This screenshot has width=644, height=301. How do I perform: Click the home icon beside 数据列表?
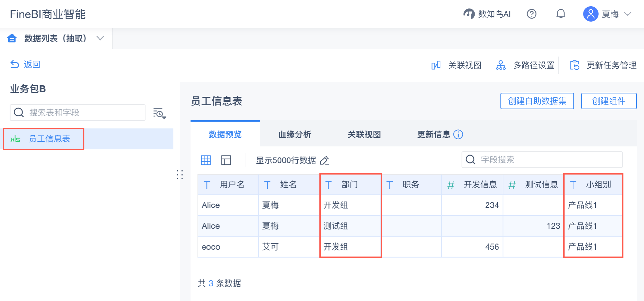[x=12, y=38]
